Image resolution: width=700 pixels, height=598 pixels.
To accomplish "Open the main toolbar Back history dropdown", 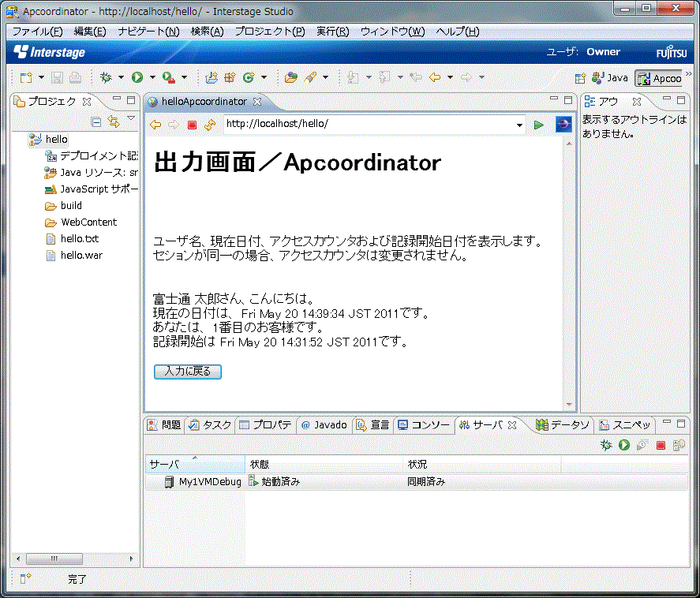I will [450, 77].
